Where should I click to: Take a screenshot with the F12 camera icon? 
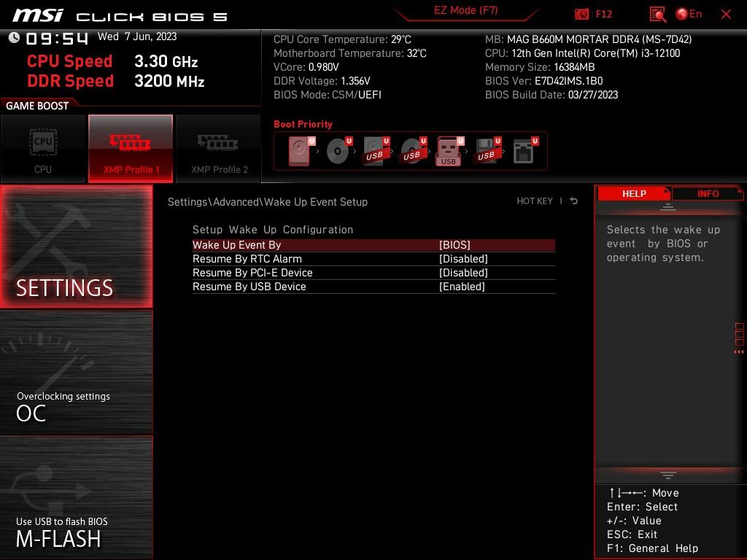click(x=581, y=15)
